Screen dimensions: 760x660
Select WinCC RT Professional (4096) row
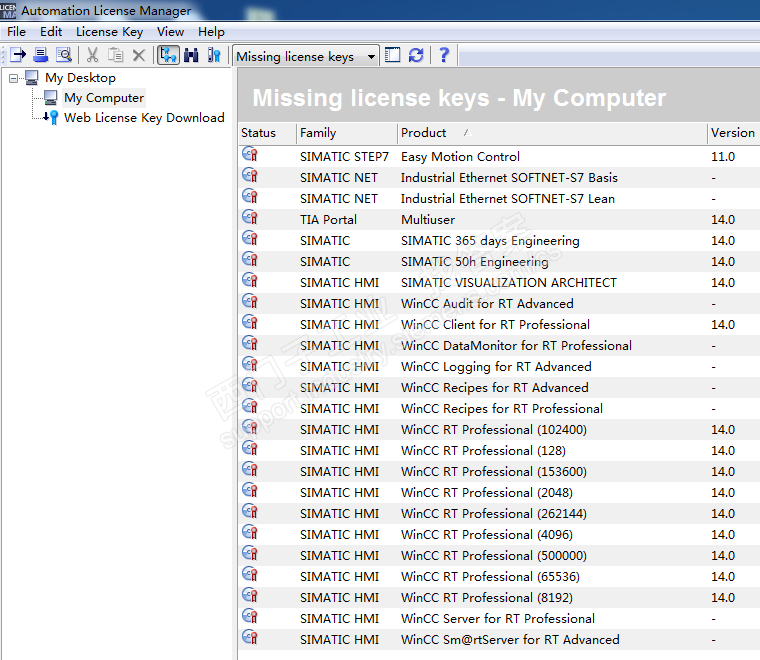(487, 534)
